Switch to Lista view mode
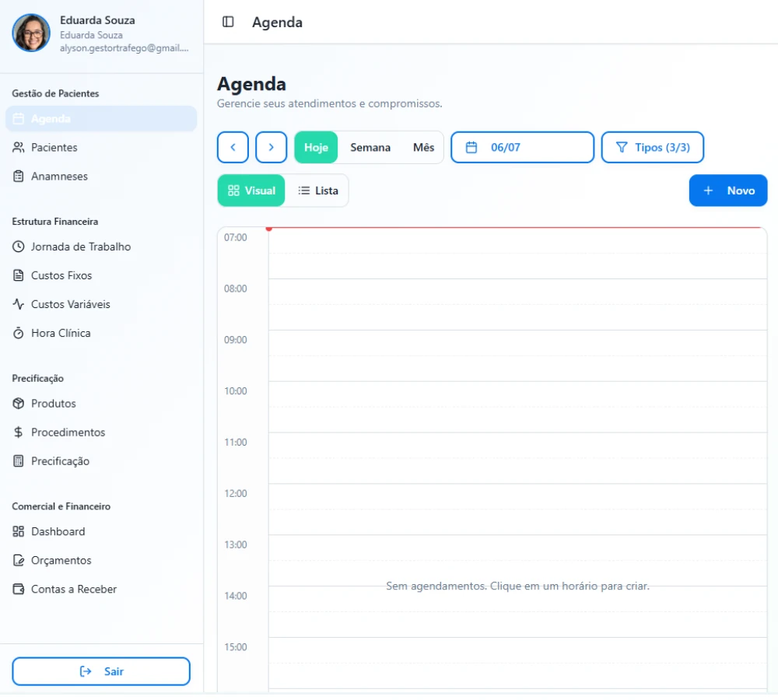The image size is (778, 700). pos(317,191)
